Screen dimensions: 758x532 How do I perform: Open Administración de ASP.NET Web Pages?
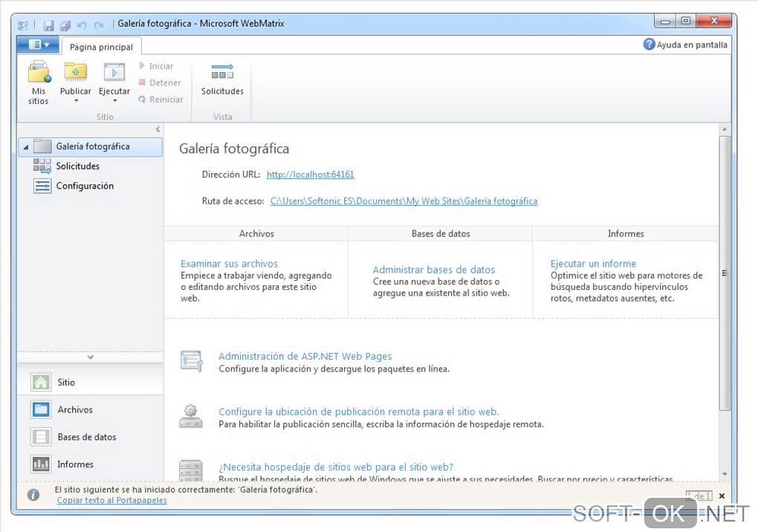tap(305, 356)
